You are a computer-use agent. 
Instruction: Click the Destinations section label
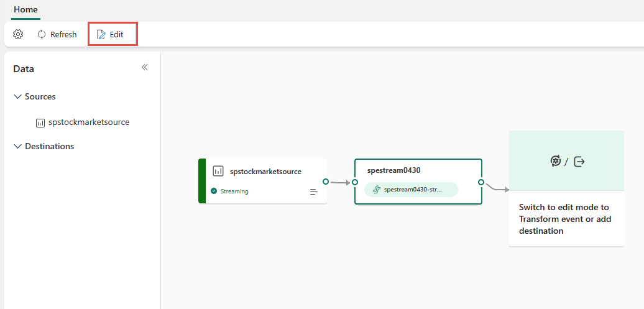49,146
